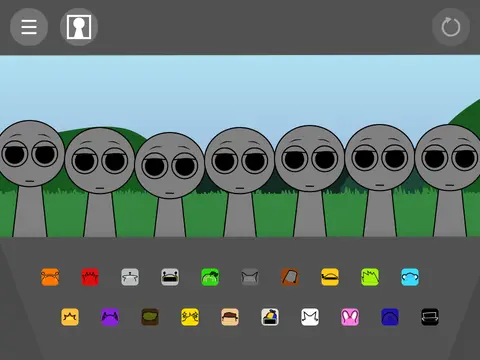Viewport: 480px width, 360px height.
Task: Pick the yellow-orange cap sound icon
Action: coord(330,277)
